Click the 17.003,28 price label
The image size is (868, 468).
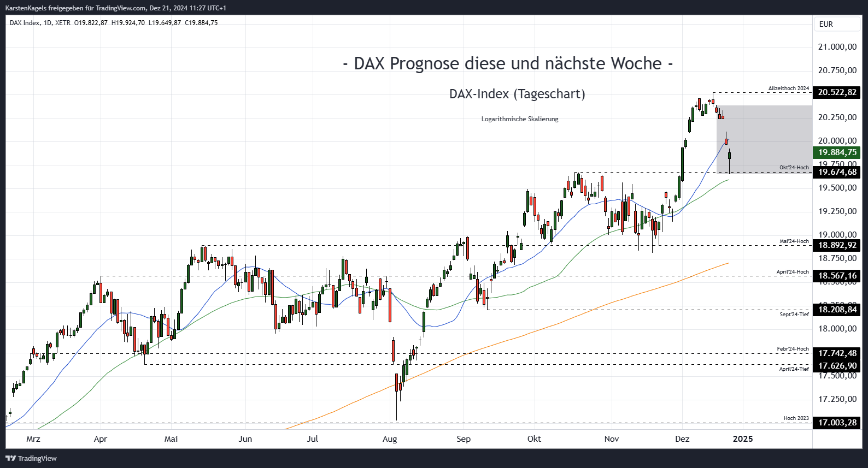(x=837, y=423)
